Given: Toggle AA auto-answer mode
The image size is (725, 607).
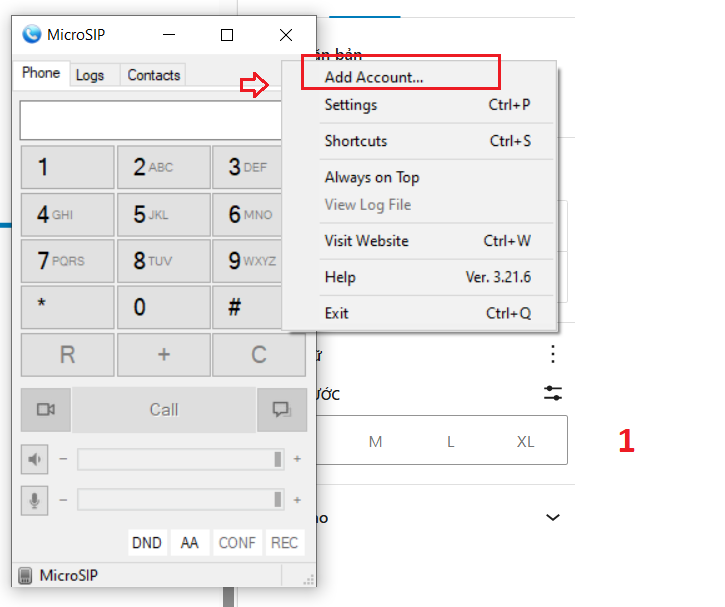Looking at the screenshot, I should (x=190, y=542).
